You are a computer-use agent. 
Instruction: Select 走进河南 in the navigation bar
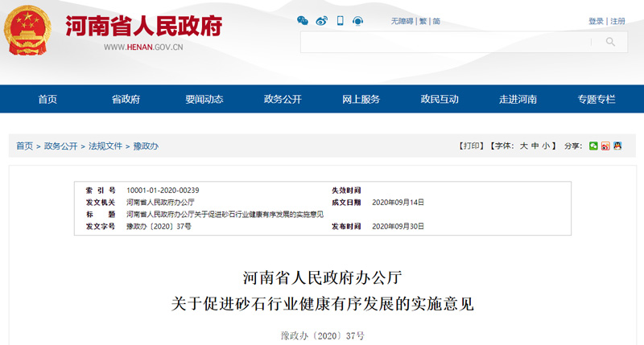518,99
